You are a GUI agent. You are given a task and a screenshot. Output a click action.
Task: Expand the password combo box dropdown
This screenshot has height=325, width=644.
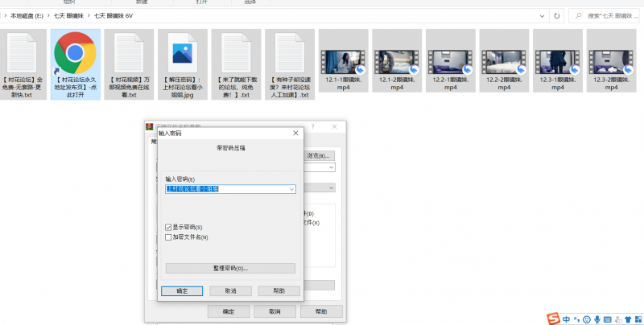[x=291, y=189]
